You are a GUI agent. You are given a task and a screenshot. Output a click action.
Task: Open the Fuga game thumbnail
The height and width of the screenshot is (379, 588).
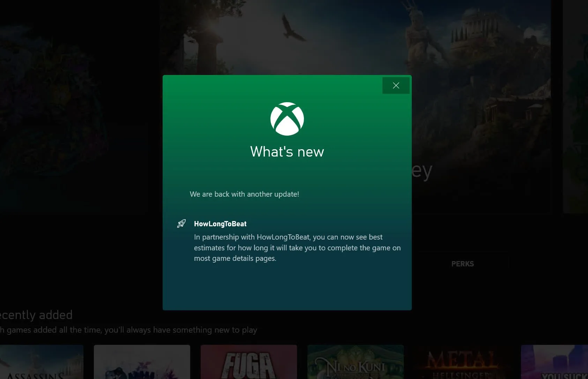pyautogui.click(x=248, y=362)
